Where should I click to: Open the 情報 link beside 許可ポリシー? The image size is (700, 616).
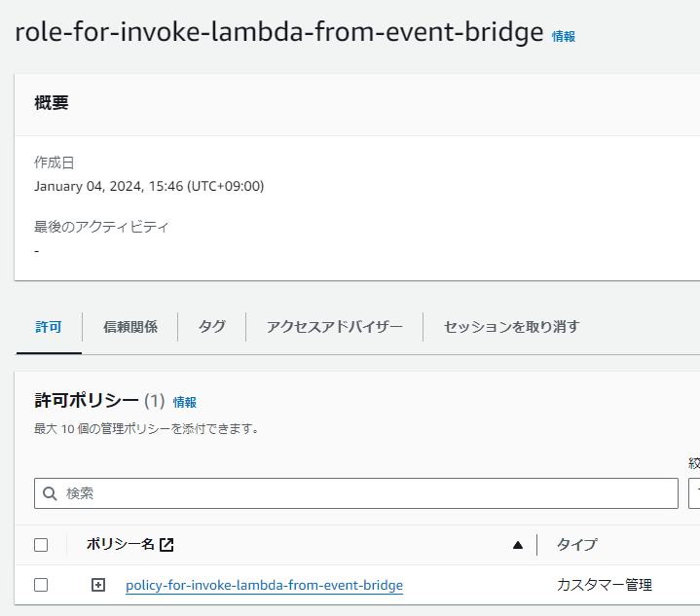184,402
